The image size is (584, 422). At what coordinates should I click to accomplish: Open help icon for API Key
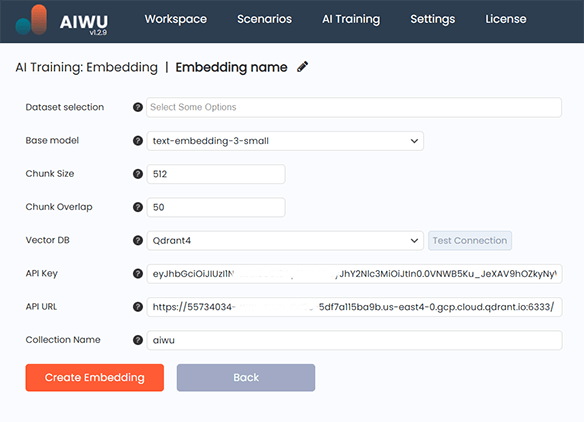(138, 274)
